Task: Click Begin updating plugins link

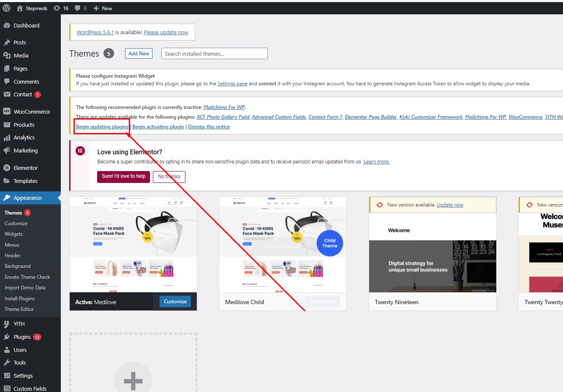Action: (102, 127)
